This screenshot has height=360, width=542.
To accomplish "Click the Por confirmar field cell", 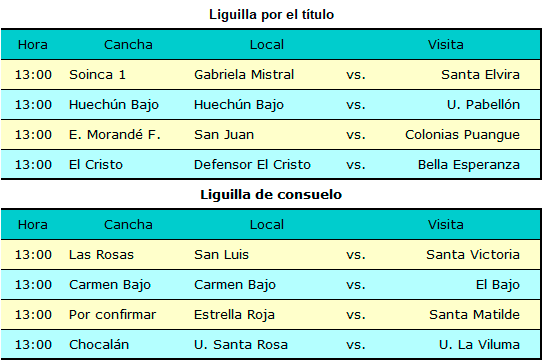I will [112, 315].
